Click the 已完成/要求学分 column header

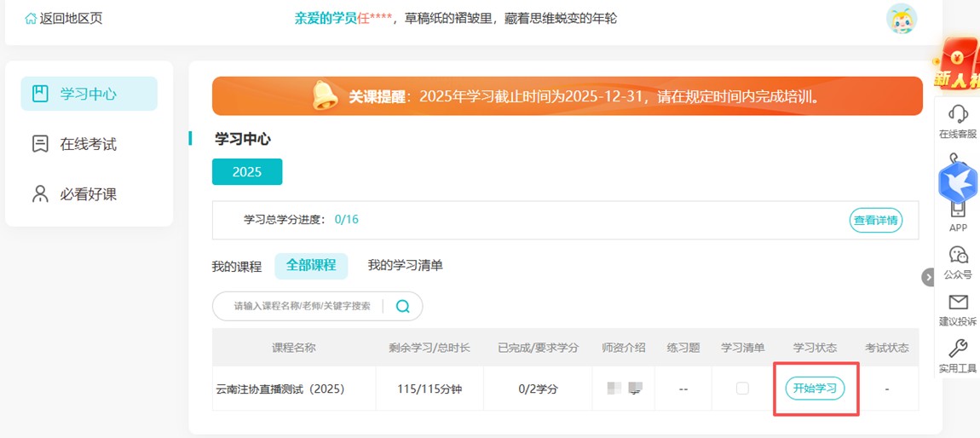point(538,348)
